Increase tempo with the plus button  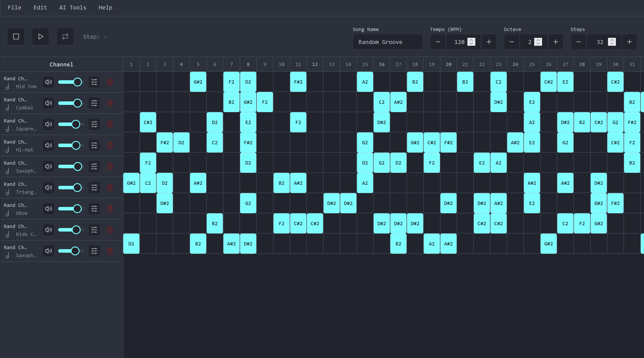(x=489, y=42)
